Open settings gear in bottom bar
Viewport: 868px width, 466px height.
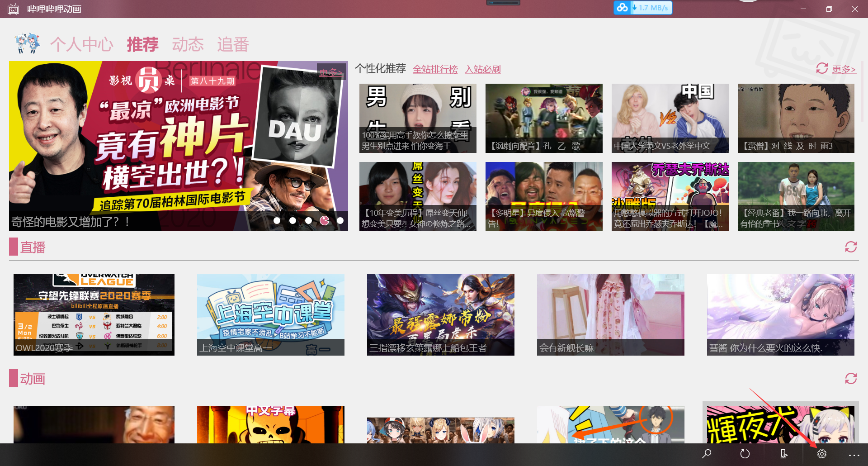[x=822, y=454]
